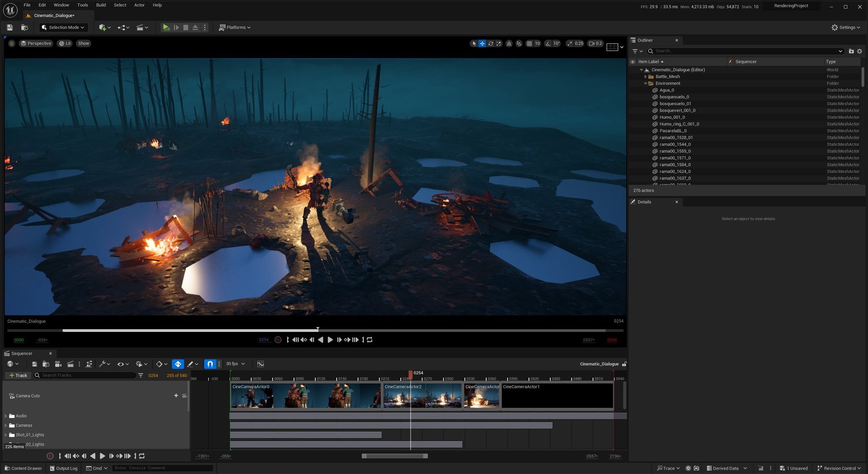The image size is (868, 474).
Task: Select the viewport Select Objects arrow tool
Action: [474, 43]
